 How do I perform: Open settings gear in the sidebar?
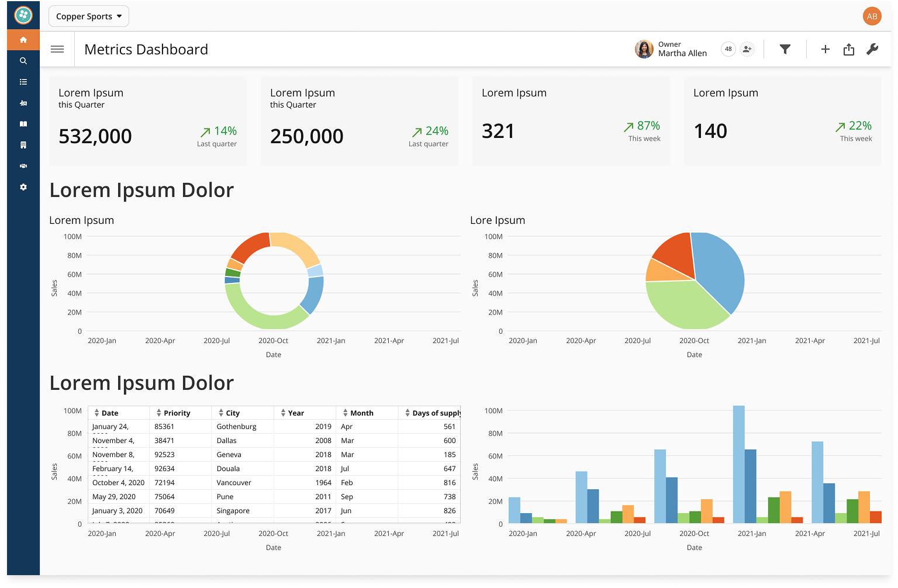pyautogui.click(x=23, y=187)
